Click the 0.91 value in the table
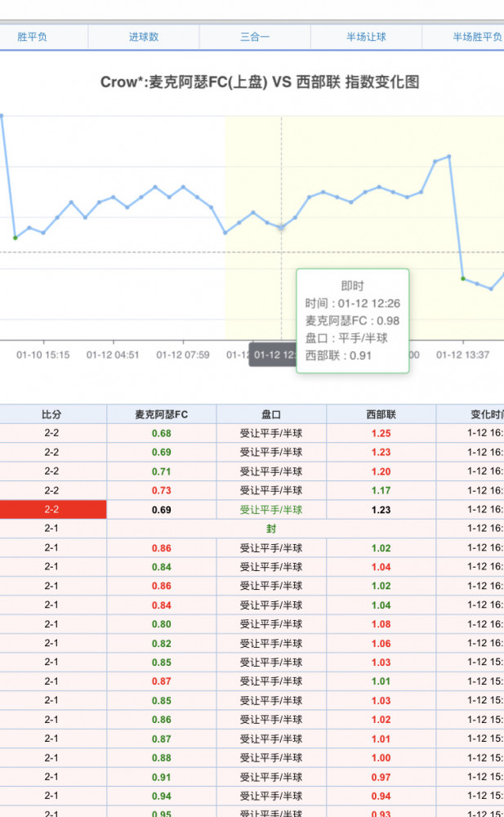504x817 pixels. 162,777
